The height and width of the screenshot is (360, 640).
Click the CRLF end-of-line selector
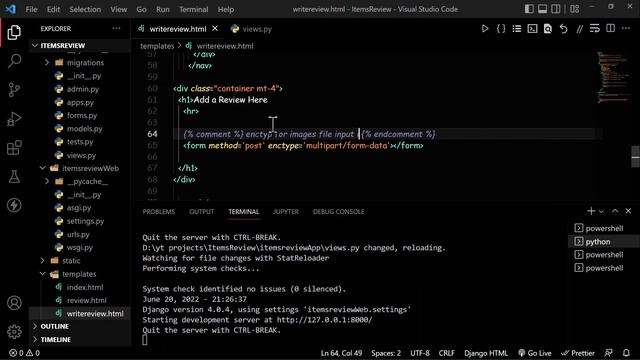pos(447,353)
